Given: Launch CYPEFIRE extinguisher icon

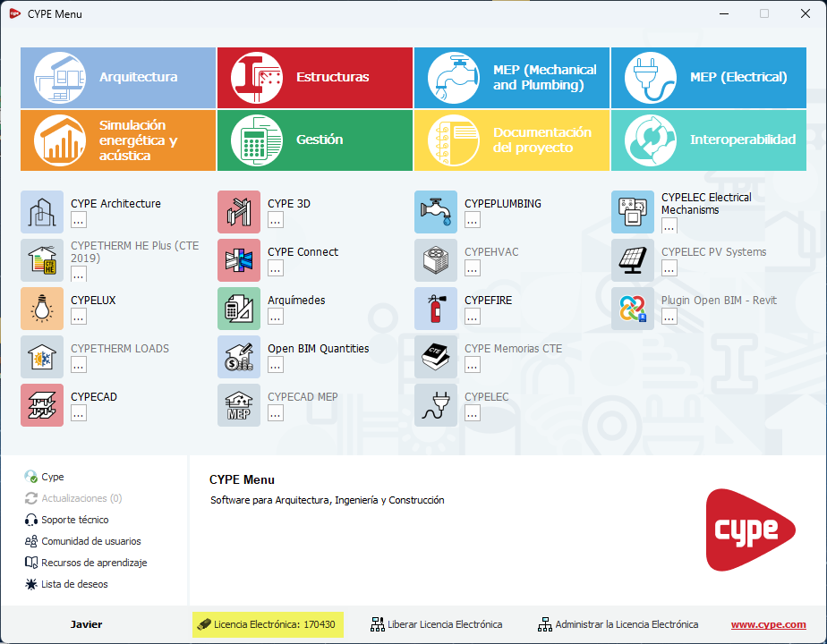Looking at the screenshot, I should [436, 309].
